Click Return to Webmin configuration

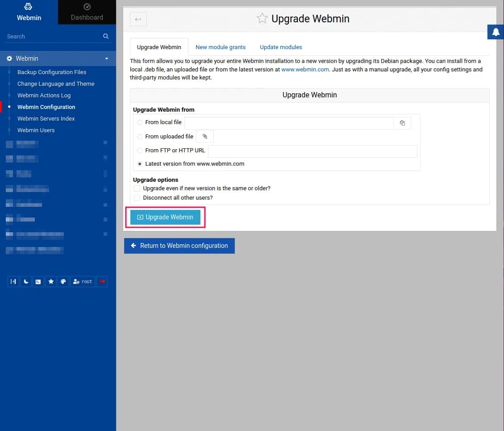coord(179,246)
